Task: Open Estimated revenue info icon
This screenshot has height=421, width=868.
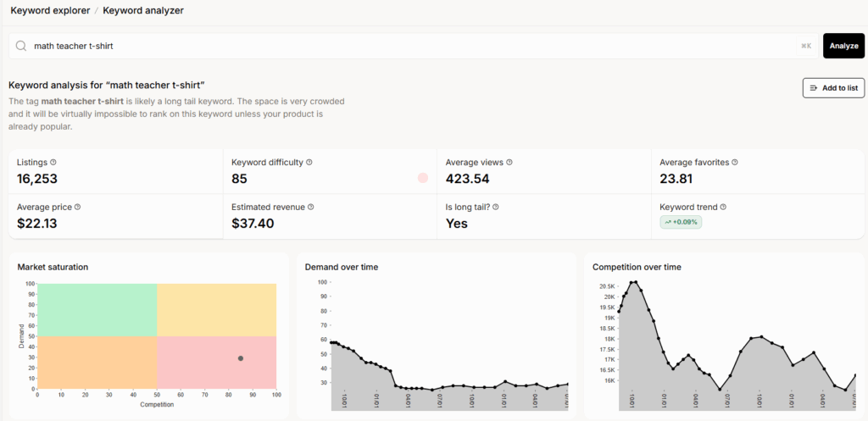Action: point(311,207)
